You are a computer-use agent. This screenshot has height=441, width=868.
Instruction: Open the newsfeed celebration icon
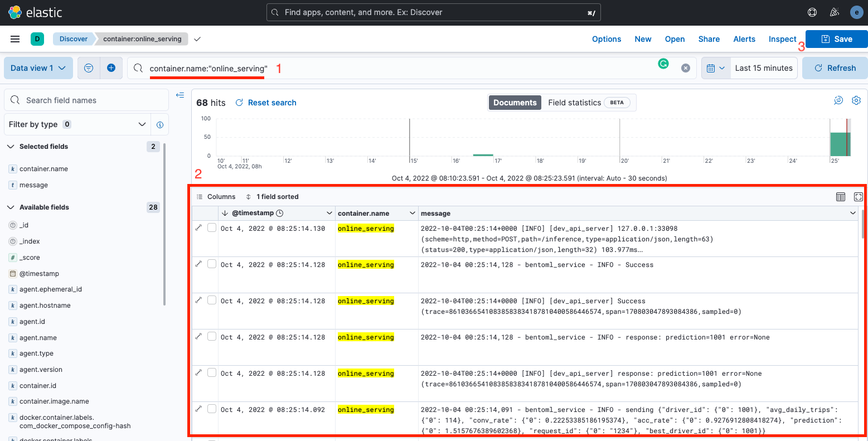835,12
